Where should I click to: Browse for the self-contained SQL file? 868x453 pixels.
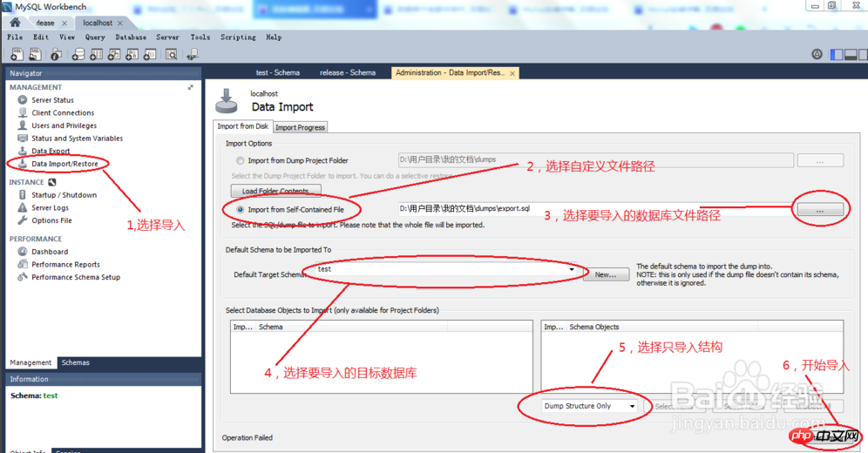coord(820,210)
